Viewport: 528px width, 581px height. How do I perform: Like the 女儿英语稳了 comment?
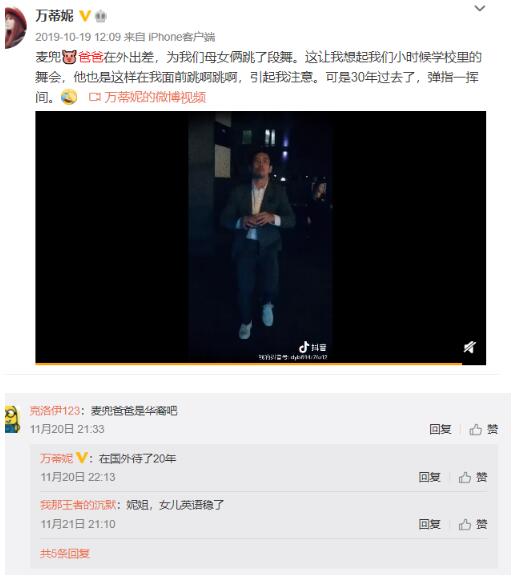click(x=473, y=524)
